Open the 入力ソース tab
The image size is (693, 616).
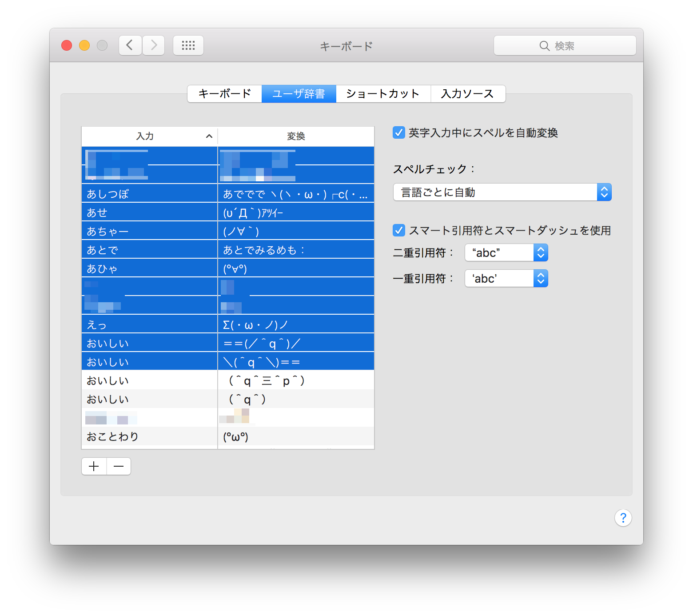pos(467,93)
